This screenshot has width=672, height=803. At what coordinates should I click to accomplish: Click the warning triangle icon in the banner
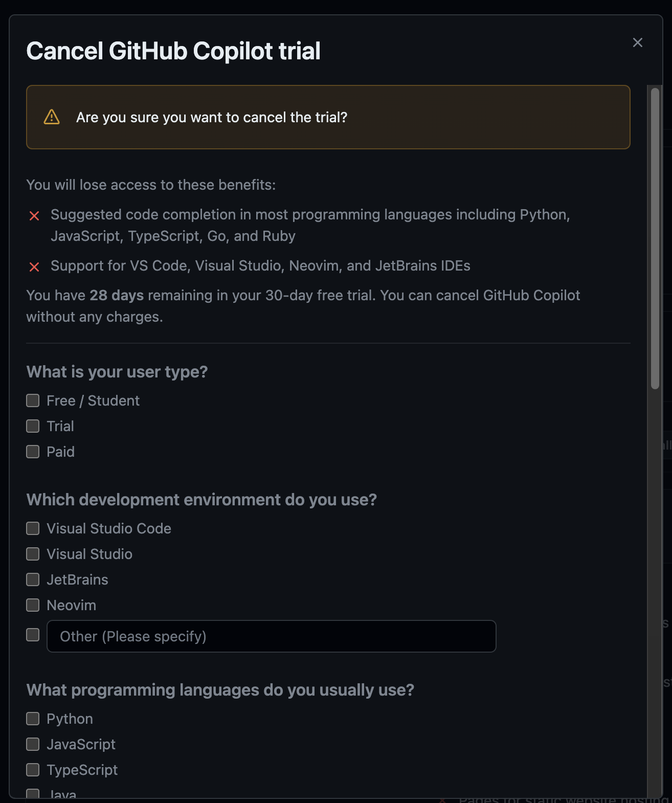52,117
